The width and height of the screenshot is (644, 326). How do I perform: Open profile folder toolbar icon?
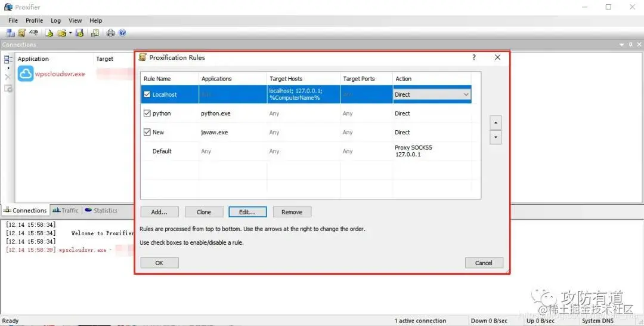tap(61, 33)
